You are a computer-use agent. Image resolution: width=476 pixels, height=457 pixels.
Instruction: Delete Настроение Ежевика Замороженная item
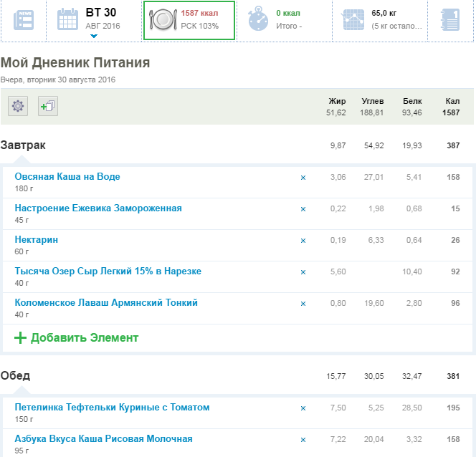303,209
